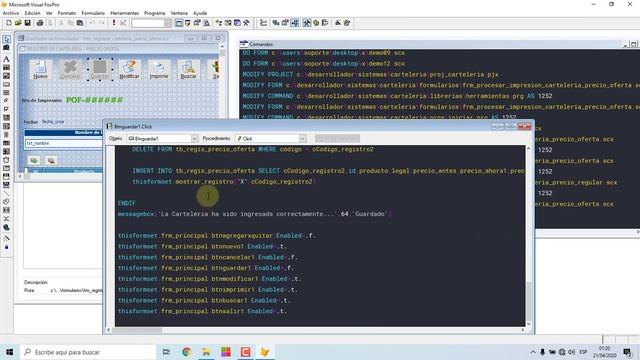
Task: Open Chrome from the taskbar
Action: [x=187, y=352]
